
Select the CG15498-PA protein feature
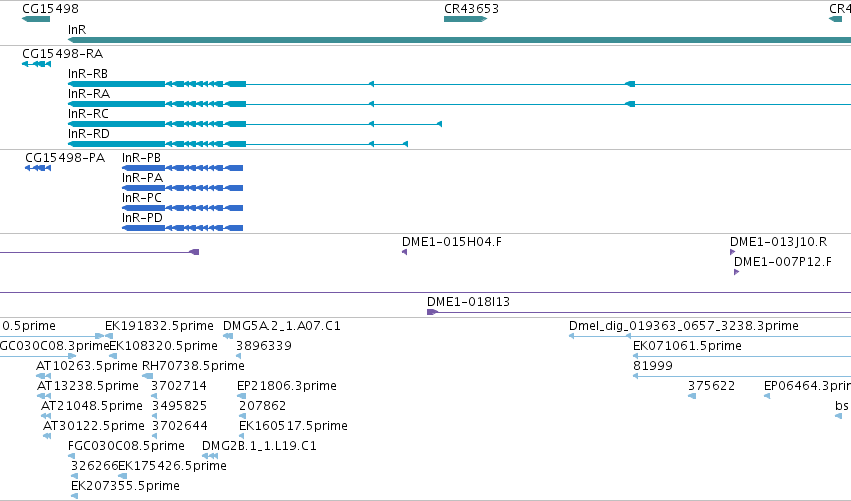[38, 168]
